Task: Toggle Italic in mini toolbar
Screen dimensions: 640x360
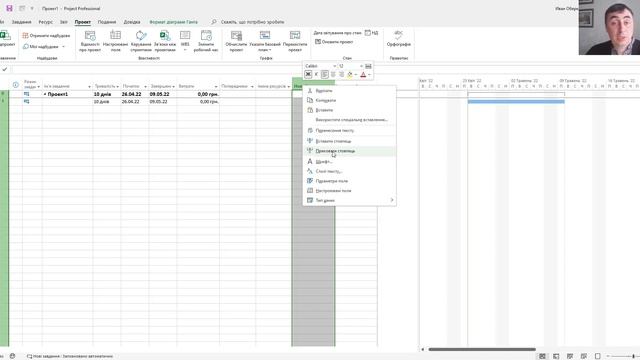Action: [316, 74]
